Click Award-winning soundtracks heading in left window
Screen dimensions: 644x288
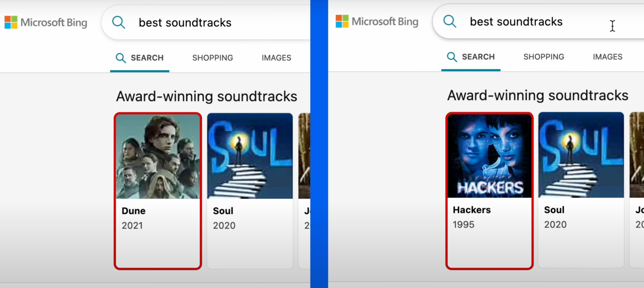[206, 96]
